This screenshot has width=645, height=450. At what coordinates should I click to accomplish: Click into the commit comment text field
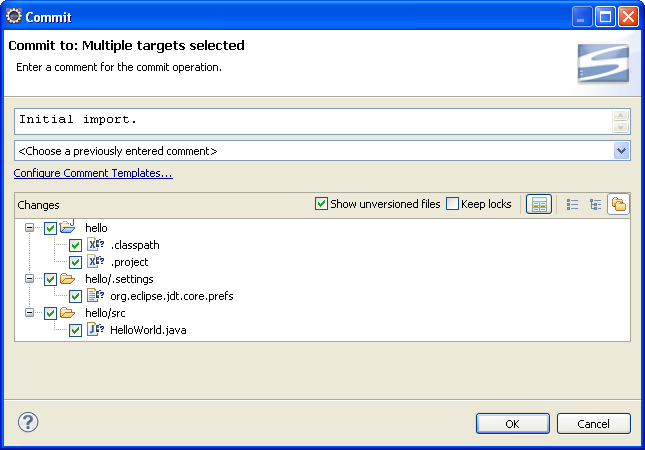[x=310, y=121]
